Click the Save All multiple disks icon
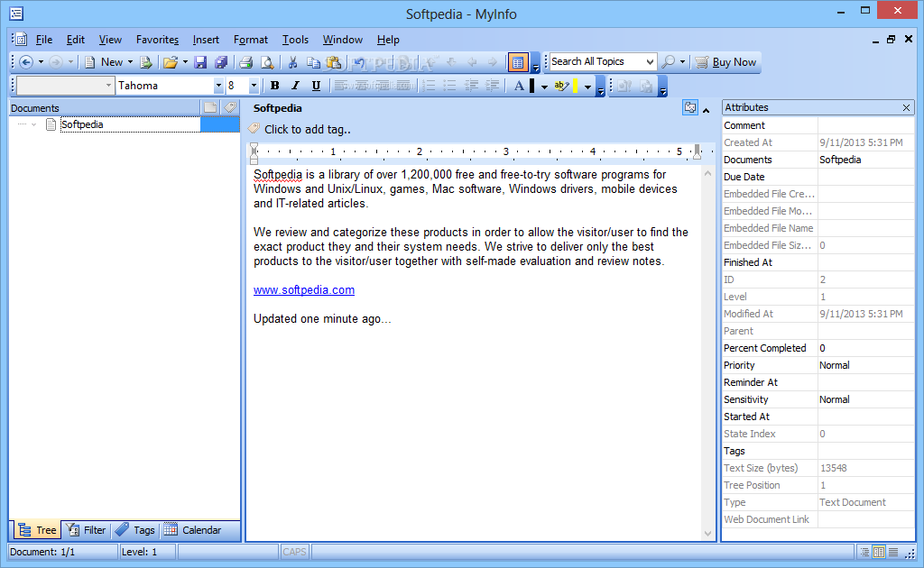The width and height of the screenshot is (924, 568). pos(221,62)
